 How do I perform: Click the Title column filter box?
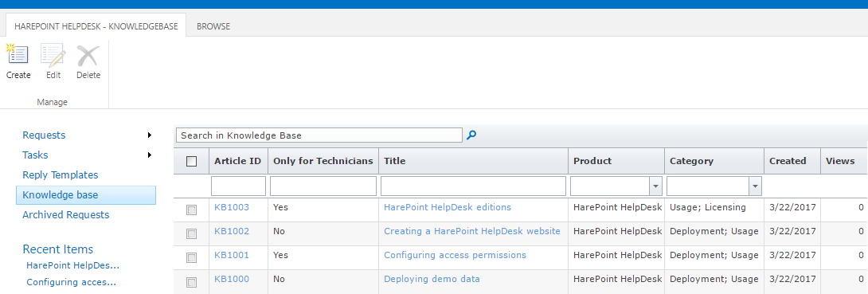coord(473,186)
